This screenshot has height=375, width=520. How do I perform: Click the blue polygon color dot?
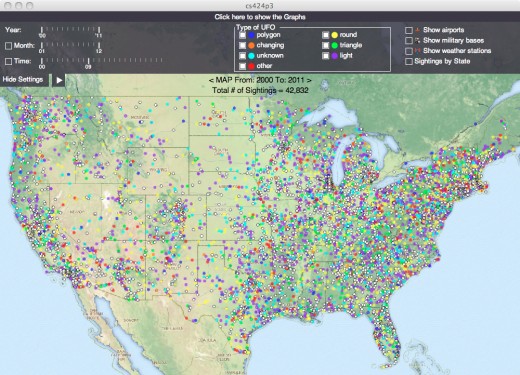coord(251,35)
